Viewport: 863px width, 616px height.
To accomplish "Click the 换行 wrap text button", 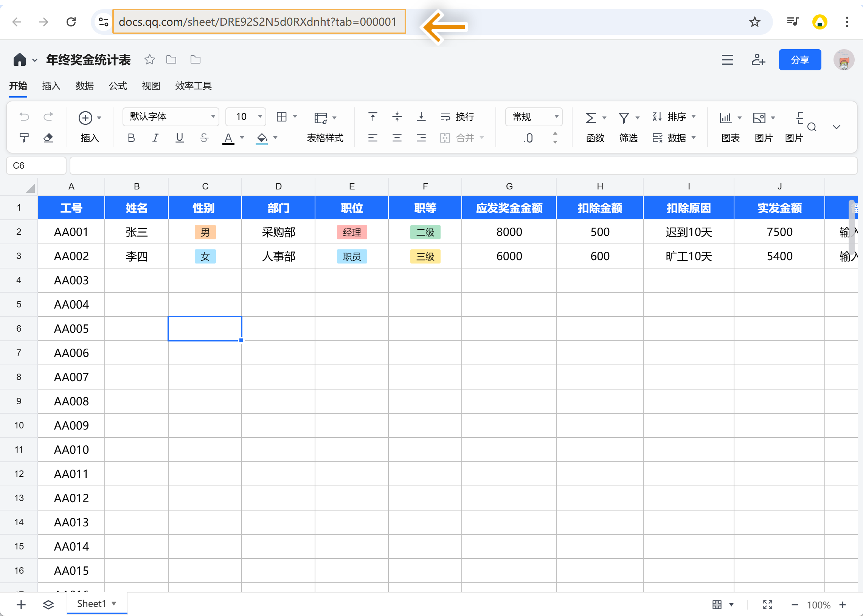I will click(x=457, y=116).
